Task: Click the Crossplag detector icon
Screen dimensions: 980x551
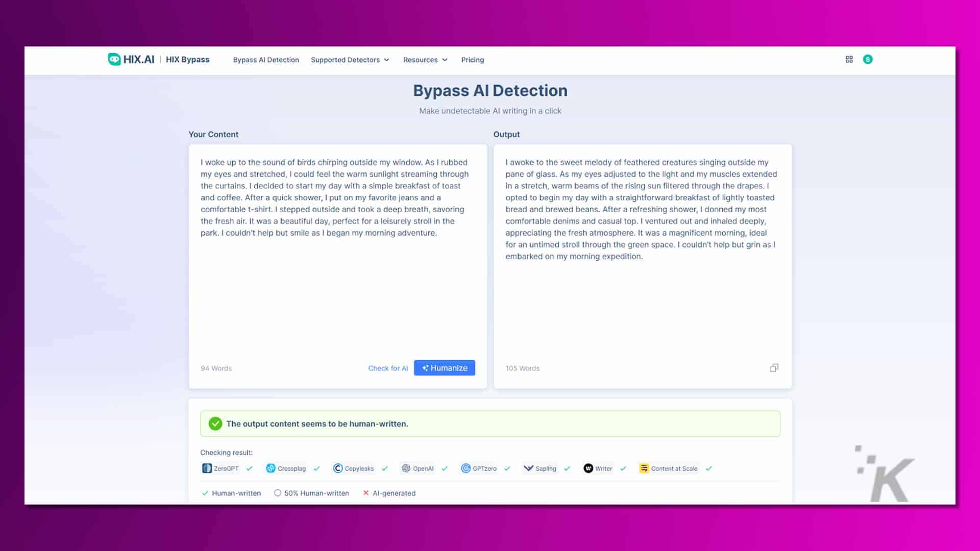Action: (271, 468)
